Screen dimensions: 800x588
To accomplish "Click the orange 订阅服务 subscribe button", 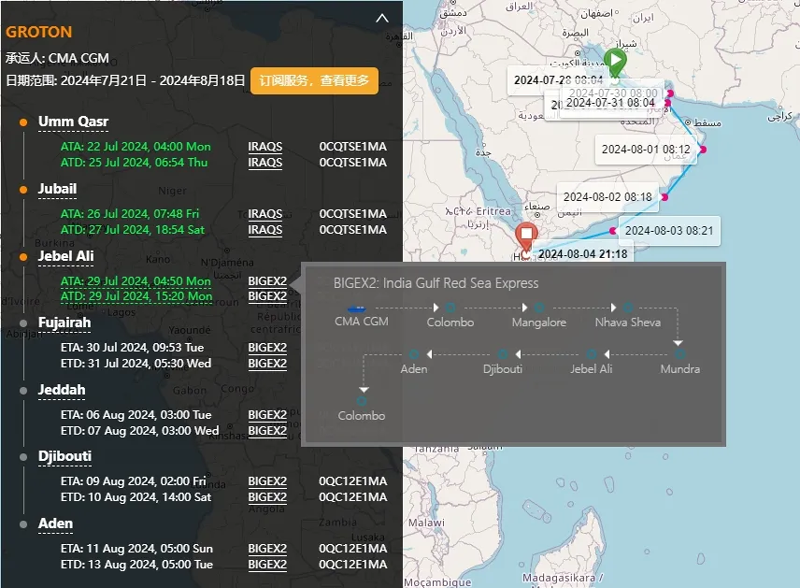I will 314,81.
